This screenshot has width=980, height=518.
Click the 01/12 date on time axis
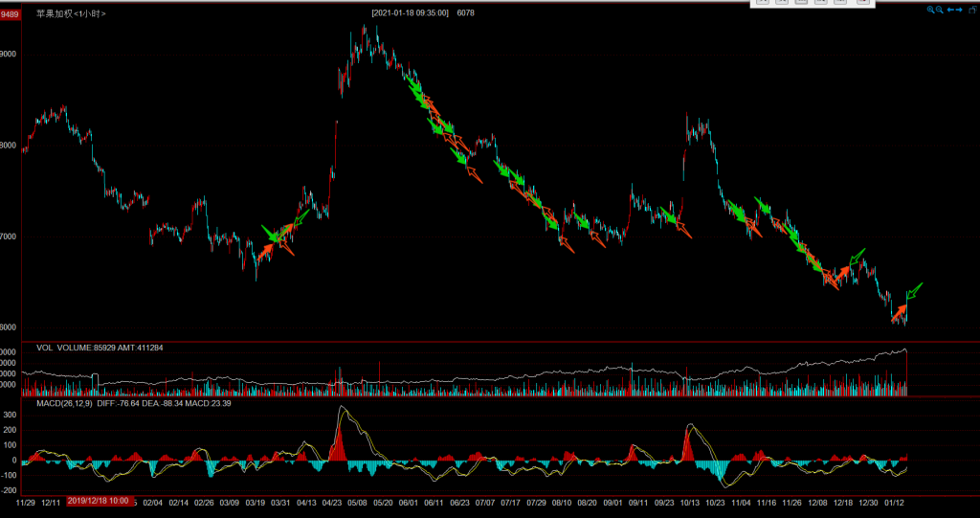(x=895, y=502)
